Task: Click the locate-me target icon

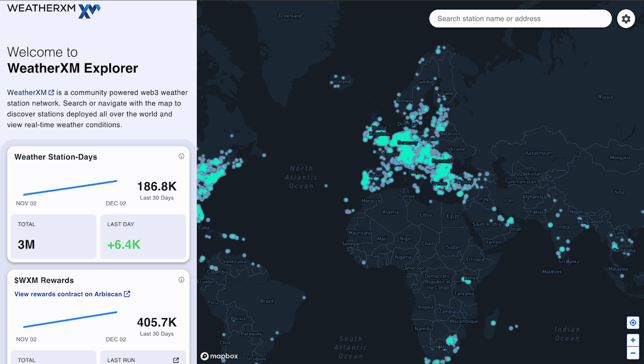Action: click(633, 323)
